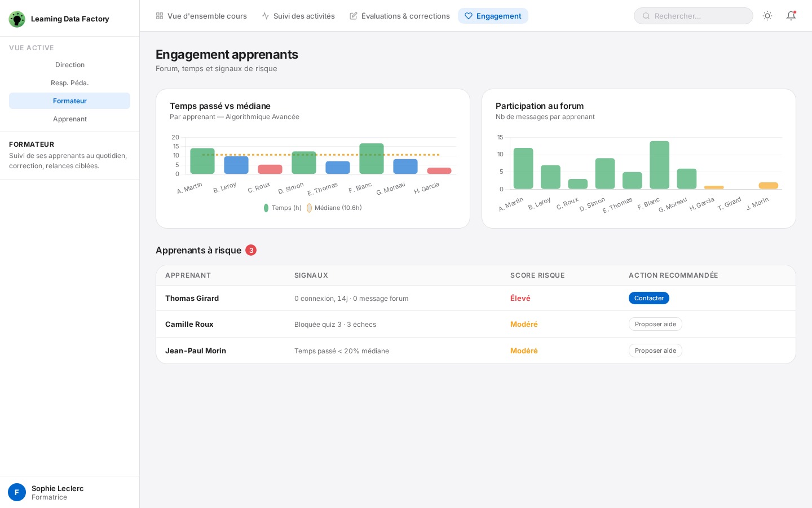
Task: Switch active view to Direction
Action: pos(70,65)
